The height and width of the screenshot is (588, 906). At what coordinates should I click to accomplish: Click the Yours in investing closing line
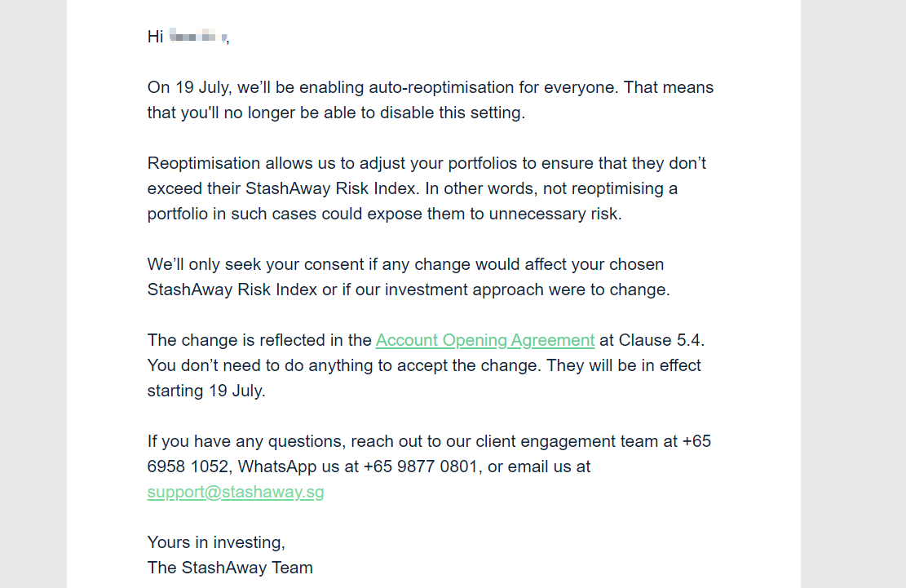pyautogui.click(x=216, y=542)
